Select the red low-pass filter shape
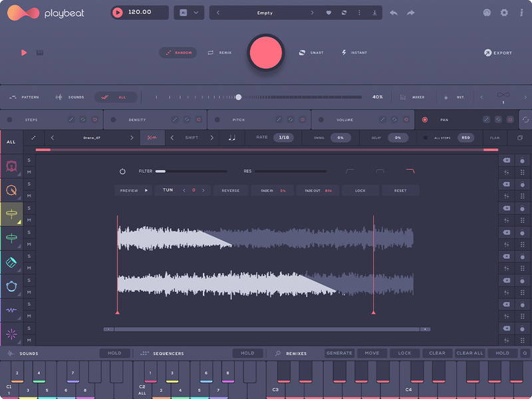This screenshot has height=399, width=532. tap(410, 171)
